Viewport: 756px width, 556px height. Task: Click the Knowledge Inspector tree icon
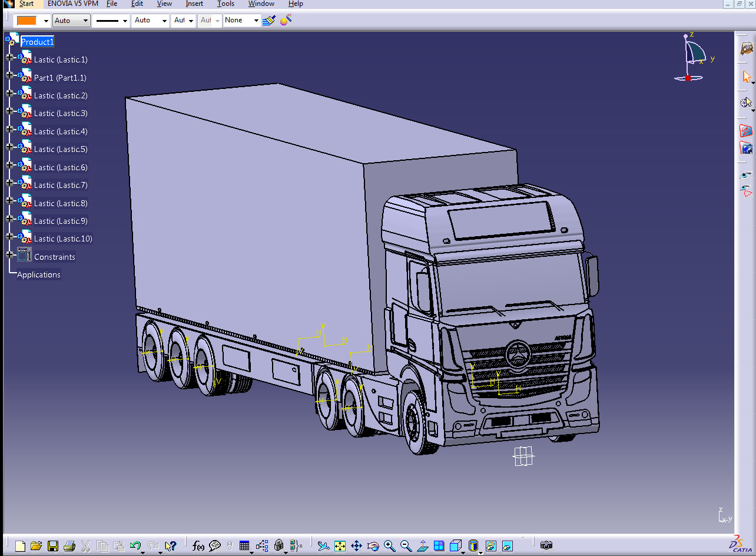[x=262, y=546]
